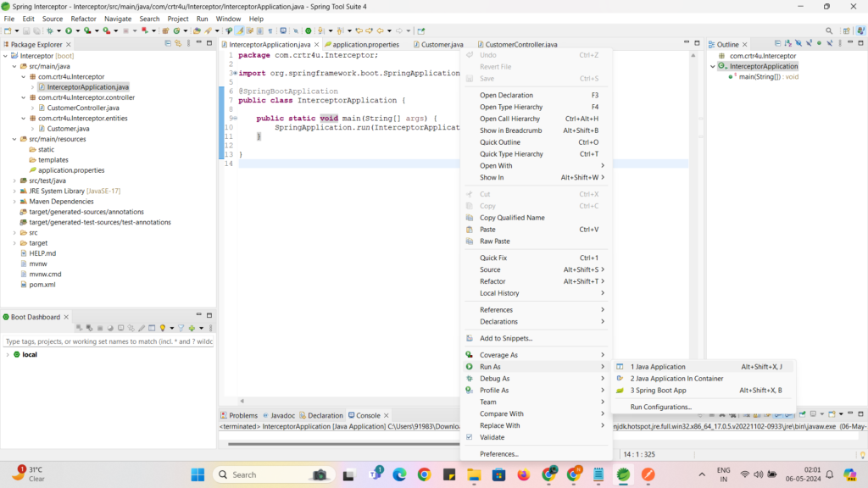Expand the local node in Boot Dashboard
This screenshot has width=868, height=488.
pyautogui.click(x=7, y=355)
